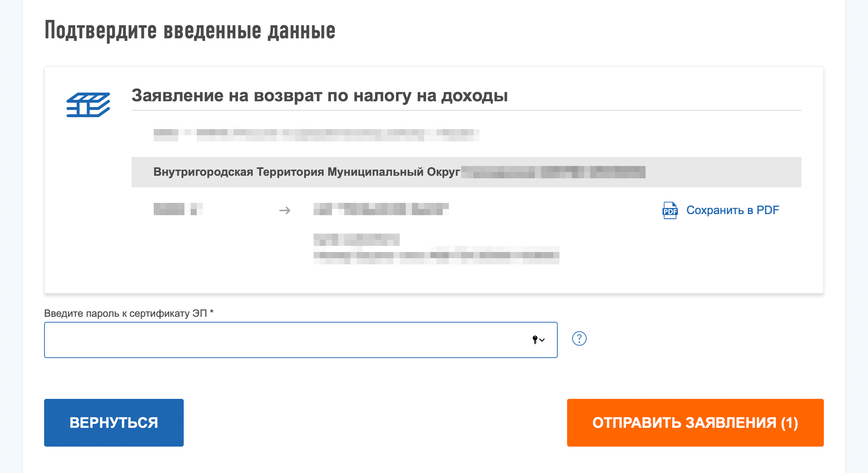Select the Внутригородская Территория Муниципальный Округ row
This screenshot has height=473, width=868.
[467, 172]
